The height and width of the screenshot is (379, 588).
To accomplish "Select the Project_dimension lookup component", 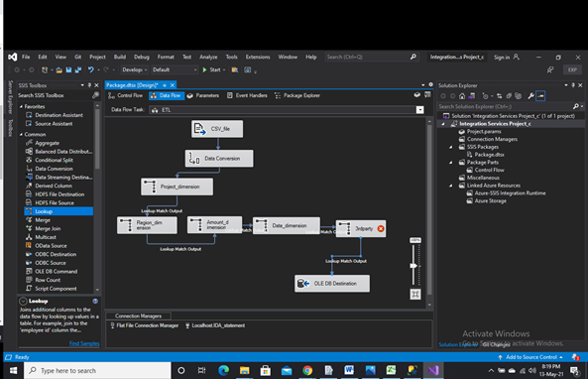I will click(x=177, y=187).
